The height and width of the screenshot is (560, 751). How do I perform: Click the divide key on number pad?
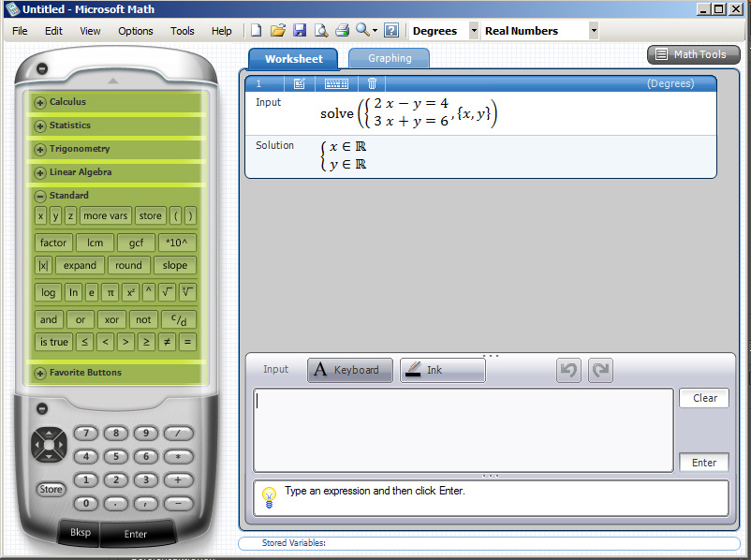click(178, 434)
